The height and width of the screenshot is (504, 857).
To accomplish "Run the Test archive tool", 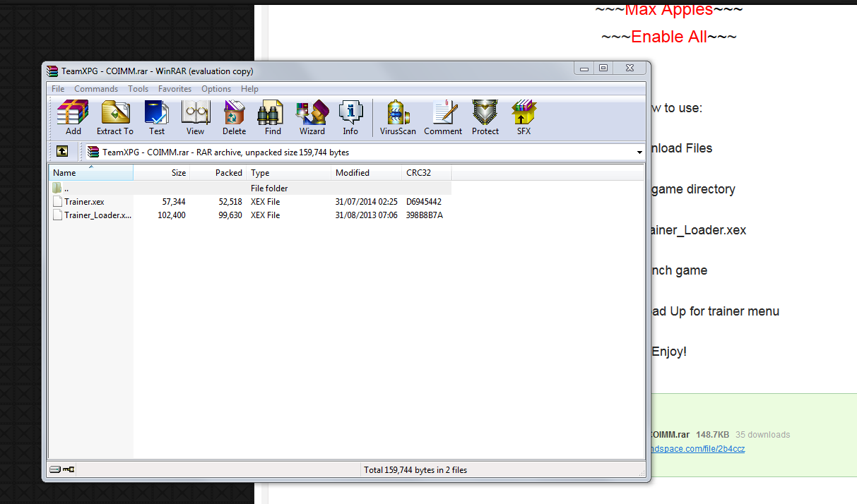I will (157, 117).
